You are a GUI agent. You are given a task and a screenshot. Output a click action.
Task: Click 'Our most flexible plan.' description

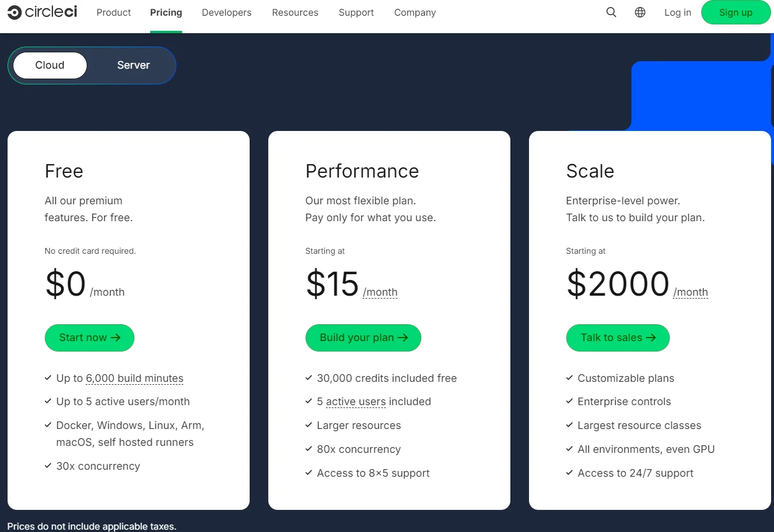coord(361,201)
